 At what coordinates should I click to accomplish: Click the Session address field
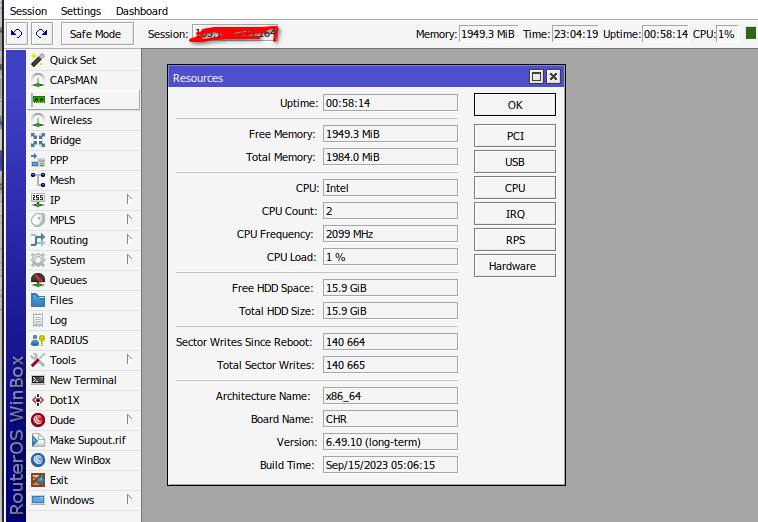tap(234, 34)
